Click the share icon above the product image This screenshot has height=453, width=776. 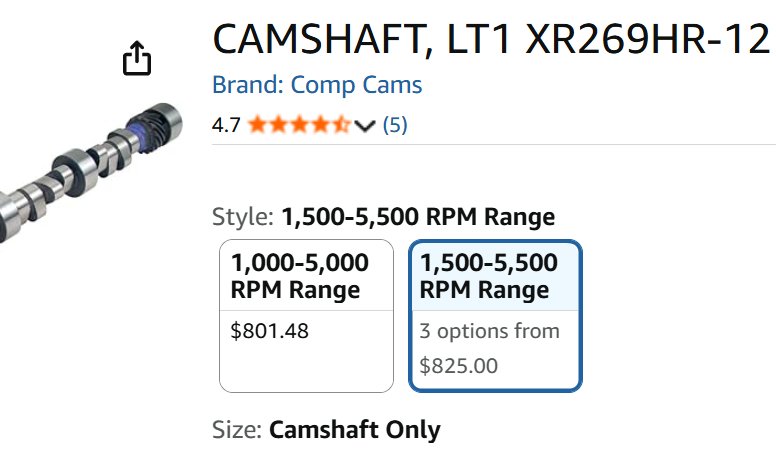137,59
